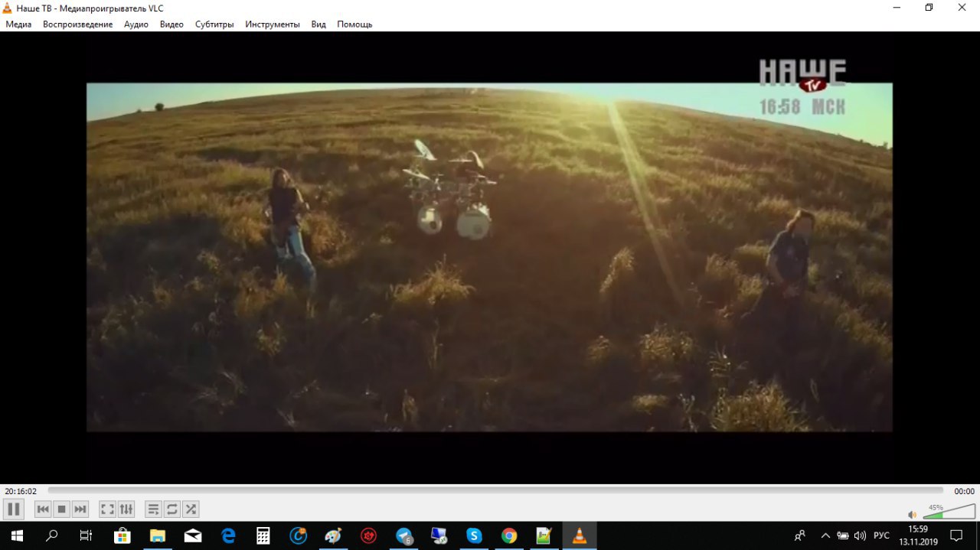Viewport: 980px width, 550px height.
Task: Click VLC cone icon in taskbar
Action: tap(580, 535)
